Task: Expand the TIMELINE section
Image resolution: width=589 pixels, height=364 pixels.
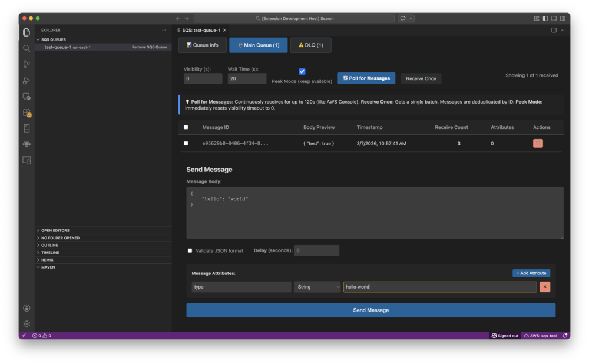Action: click(50, 253)
